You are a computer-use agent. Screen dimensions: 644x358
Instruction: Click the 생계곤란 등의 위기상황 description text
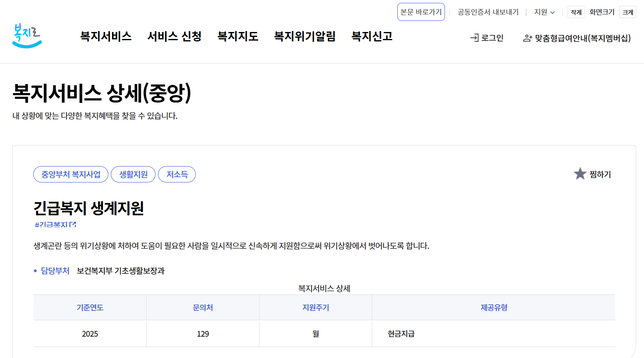coord(231,246)
